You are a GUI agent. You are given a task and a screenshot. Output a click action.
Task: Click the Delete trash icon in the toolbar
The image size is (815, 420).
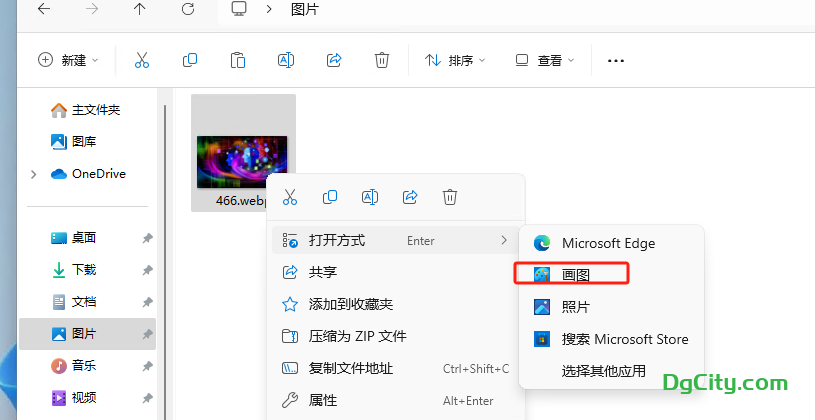pos(381,60)
